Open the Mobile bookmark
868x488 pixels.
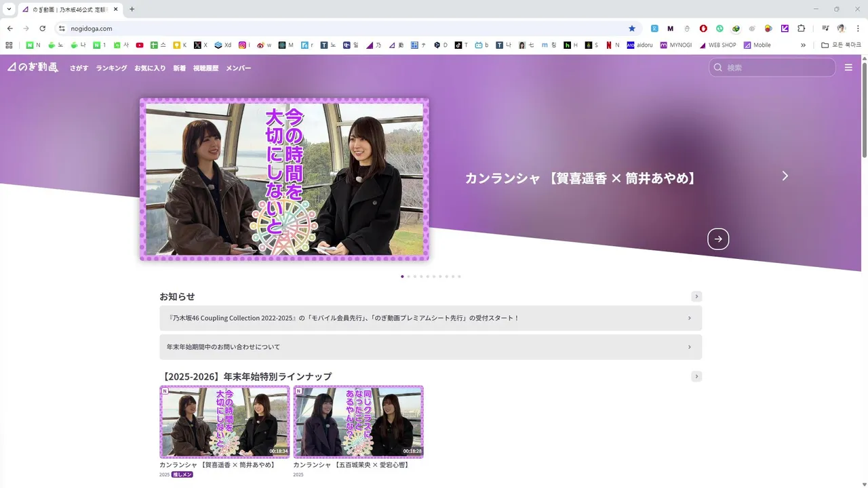[757, 45]
